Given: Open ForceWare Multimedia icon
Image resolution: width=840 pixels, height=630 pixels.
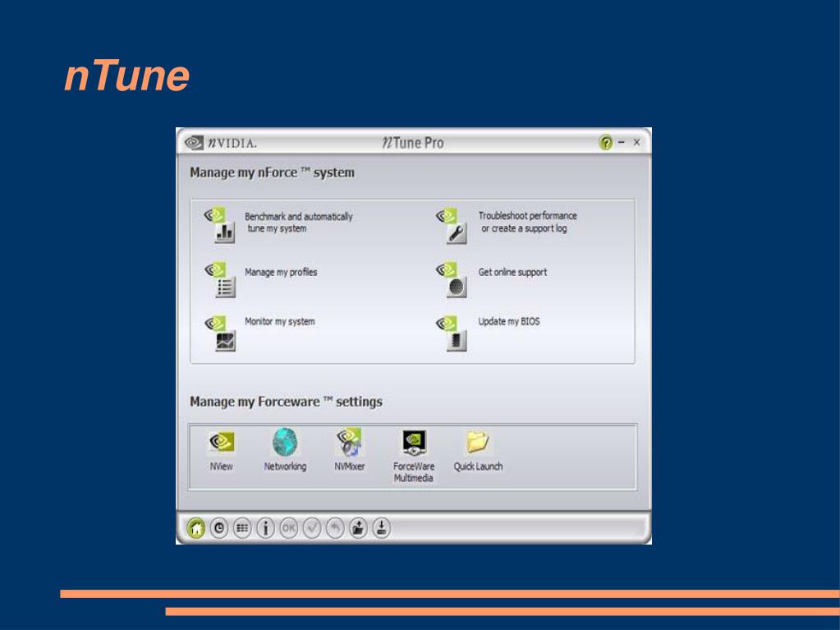Looking at the screenshot, I should (x=414, y=443).
